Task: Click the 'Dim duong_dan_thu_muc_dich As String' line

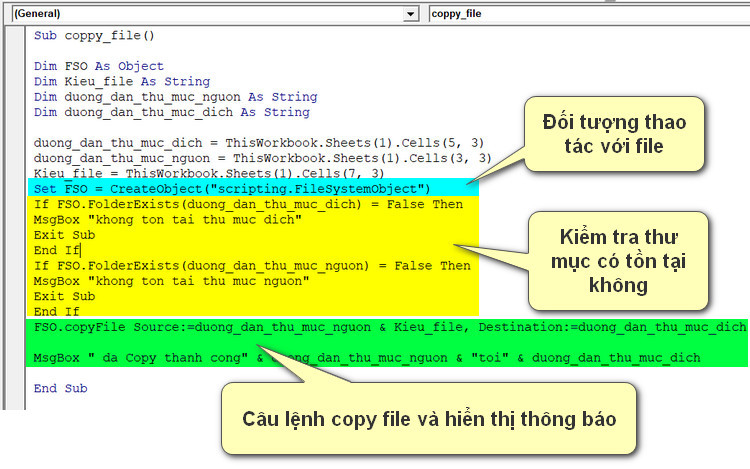Action: 171,112
